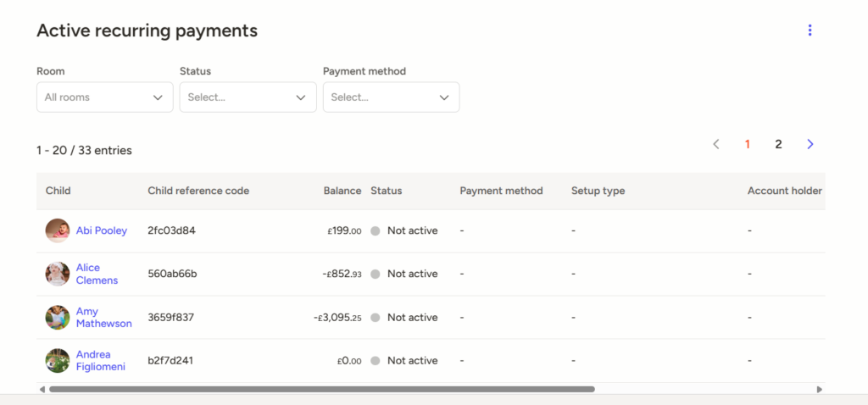Screen dimensions: 868x405
Task: Click Alice Clemens' Not active status
Action: pos(404,274)
